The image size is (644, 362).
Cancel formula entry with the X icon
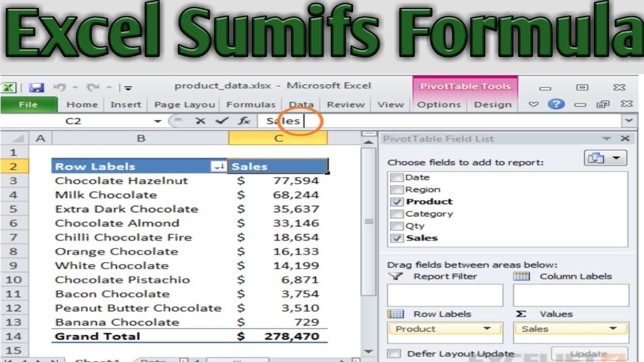click(x=200, y=121)
